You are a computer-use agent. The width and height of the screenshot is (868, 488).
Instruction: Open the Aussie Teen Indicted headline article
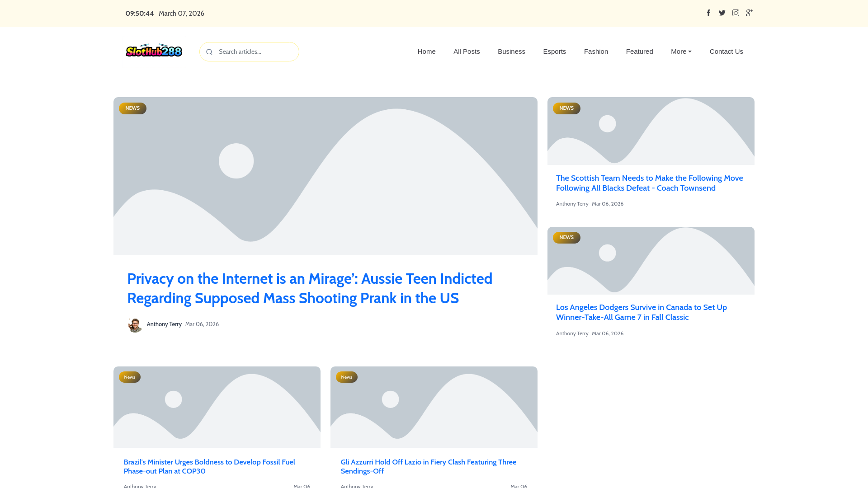(310, 288)
